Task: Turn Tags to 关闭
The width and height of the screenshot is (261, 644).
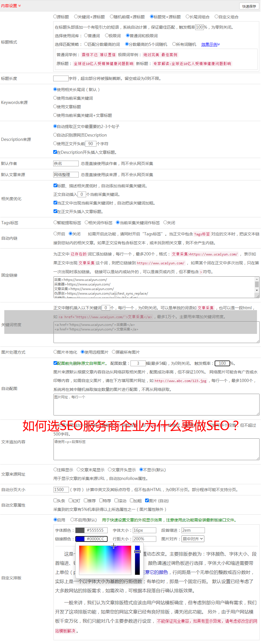Action: tap(165, 222)
